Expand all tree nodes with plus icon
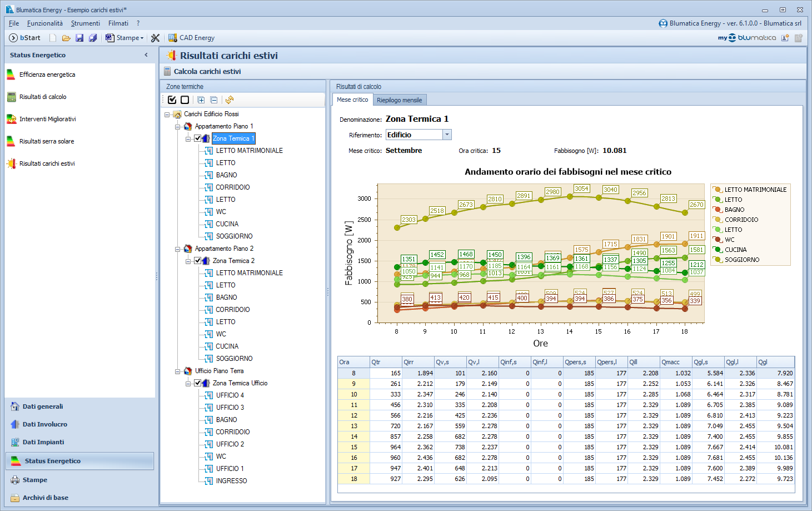Image resolution: width=812 pixels, height=511 pixels. [201, 100]
